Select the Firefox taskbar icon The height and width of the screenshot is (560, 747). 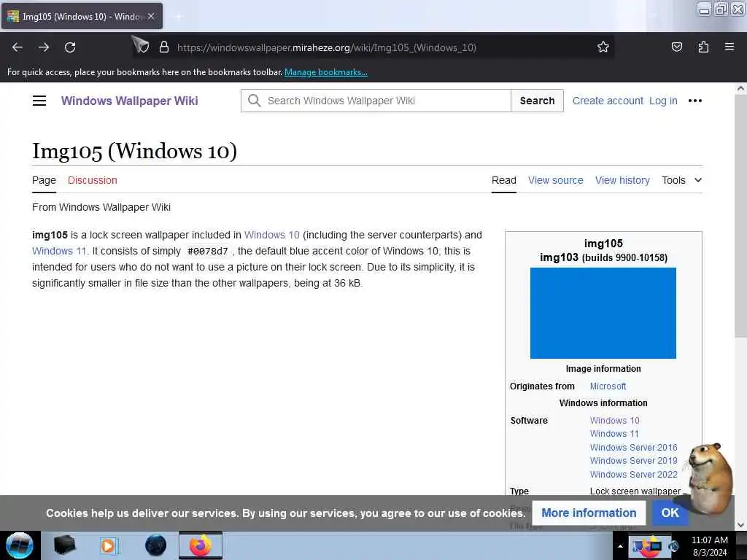coord(201,545)
